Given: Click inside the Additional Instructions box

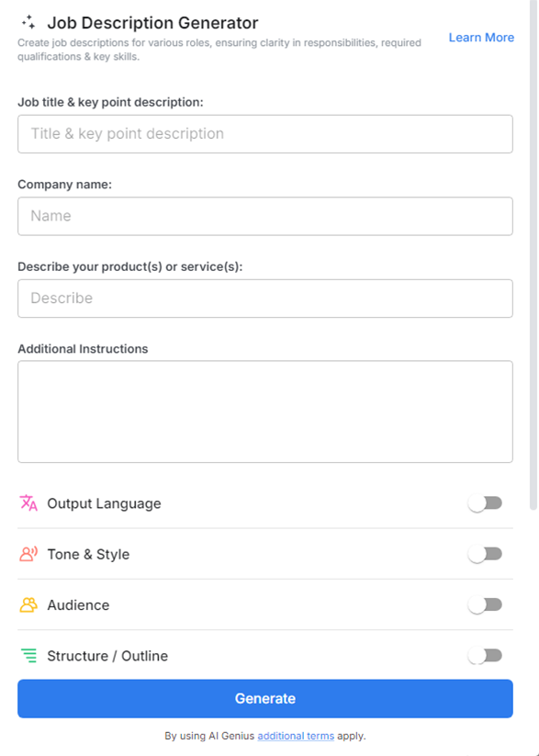Looking at the screenshot, I should point(264,411).
